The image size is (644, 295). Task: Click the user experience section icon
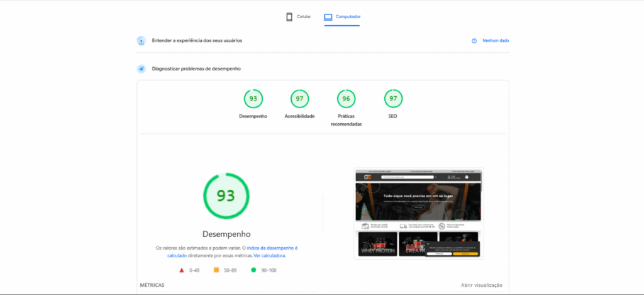tap(142, 41)
